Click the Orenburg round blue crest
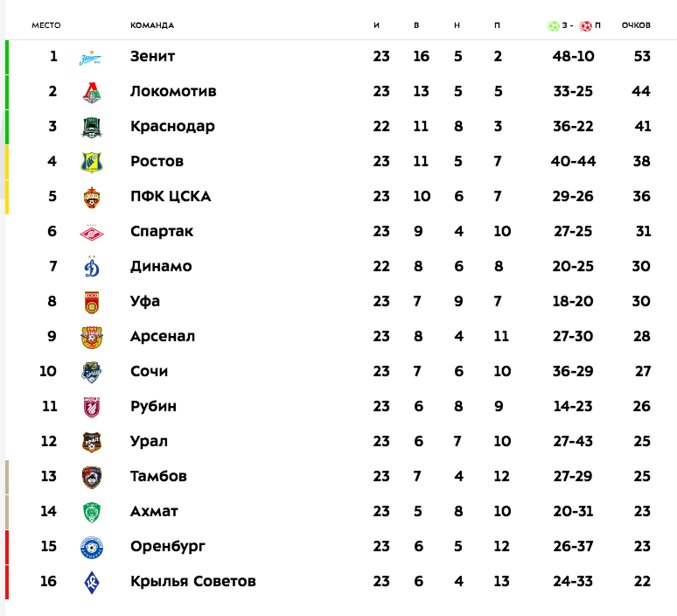This screenshot has width=677, height=616. pos(92,547)
